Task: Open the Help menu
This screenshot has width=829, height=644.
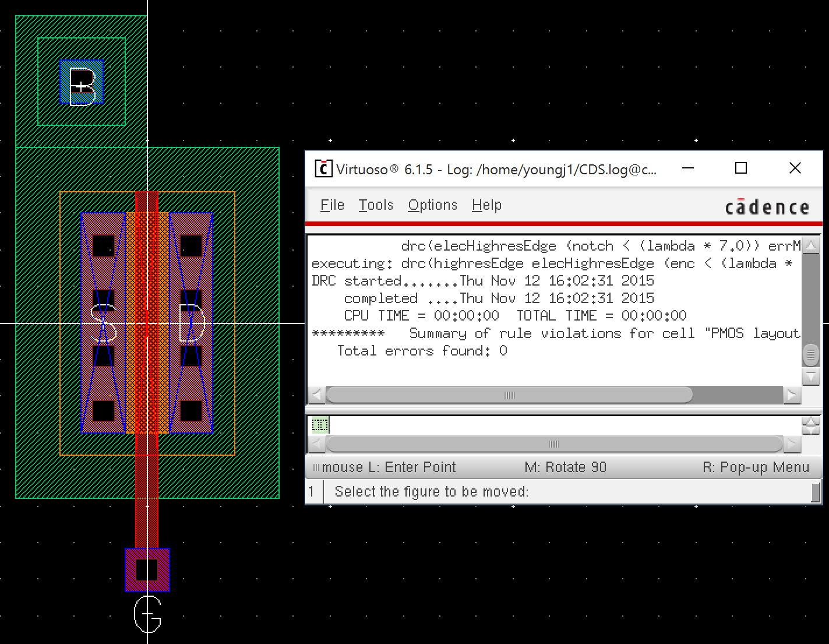Action: (486, 205)
